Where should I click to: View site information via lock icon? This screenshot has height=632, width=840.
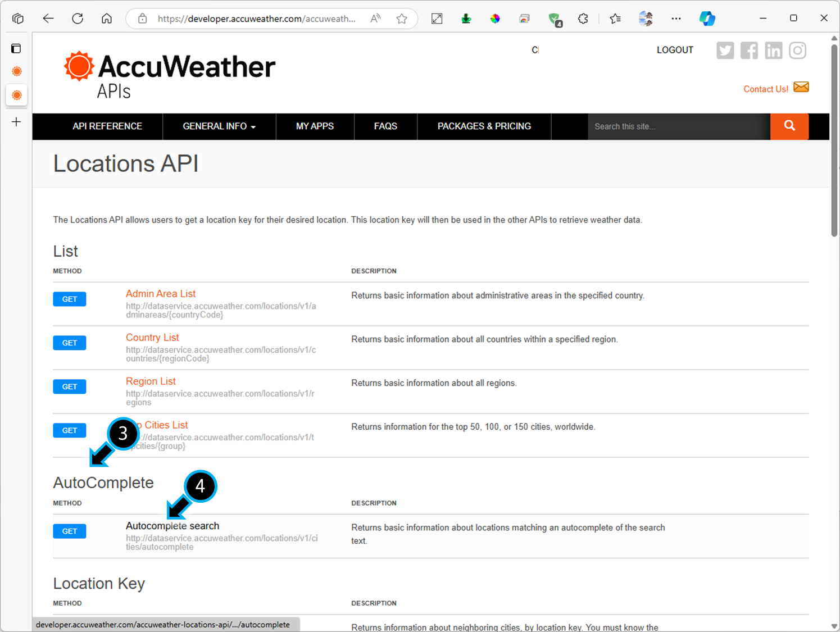143,19
